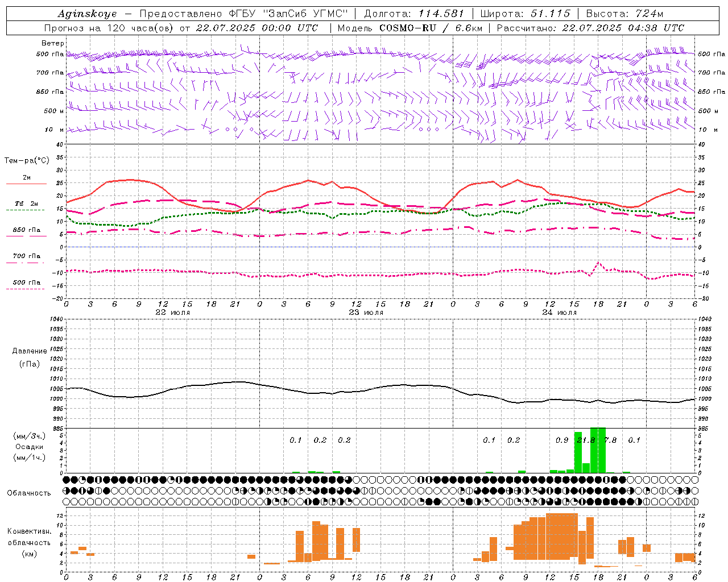Image resolution: width=728 pixels, height=582 pixels.
Task: Click the dashed "Td 2м" dew point legend entry
Action: click(26, 203)
